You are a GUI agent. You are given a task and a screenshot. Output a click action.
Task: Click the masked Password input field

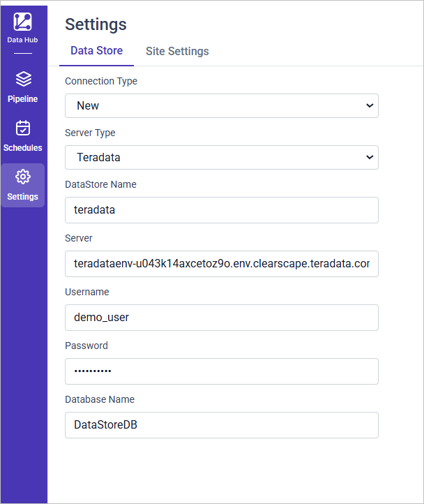pyautogui.click(x=221, y=371)
